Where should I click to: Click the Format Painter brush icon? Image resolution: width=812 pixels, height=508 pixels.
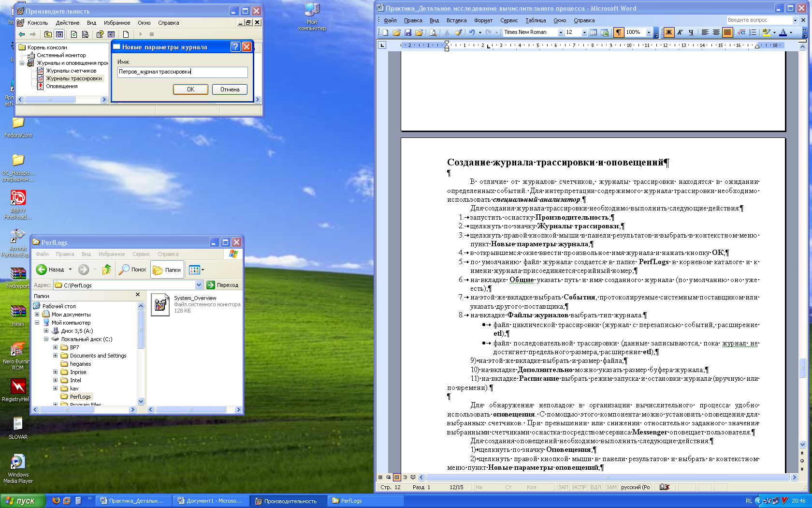coord(458,32)
